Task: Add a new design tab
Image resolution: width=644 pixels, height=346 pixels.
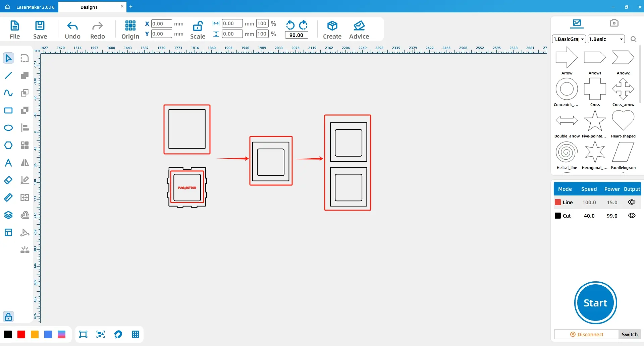Action: (x=131, y=7)
